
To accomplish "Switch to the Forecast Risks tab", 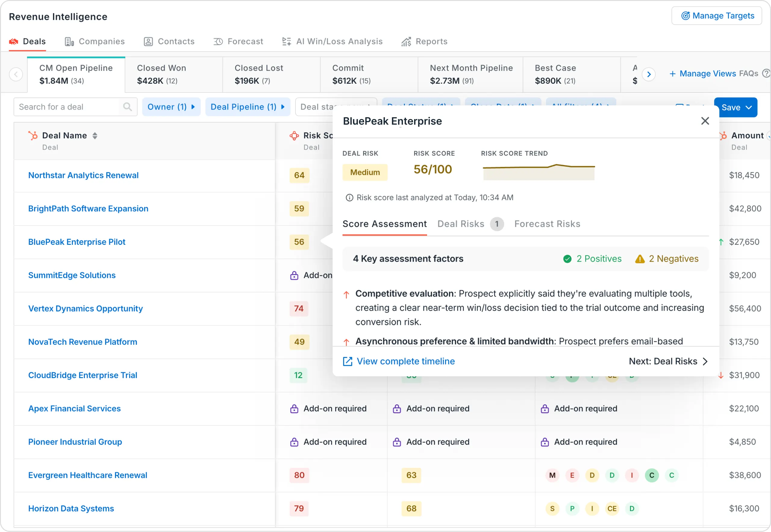I will pyautogui.click(x=547, y=224).
